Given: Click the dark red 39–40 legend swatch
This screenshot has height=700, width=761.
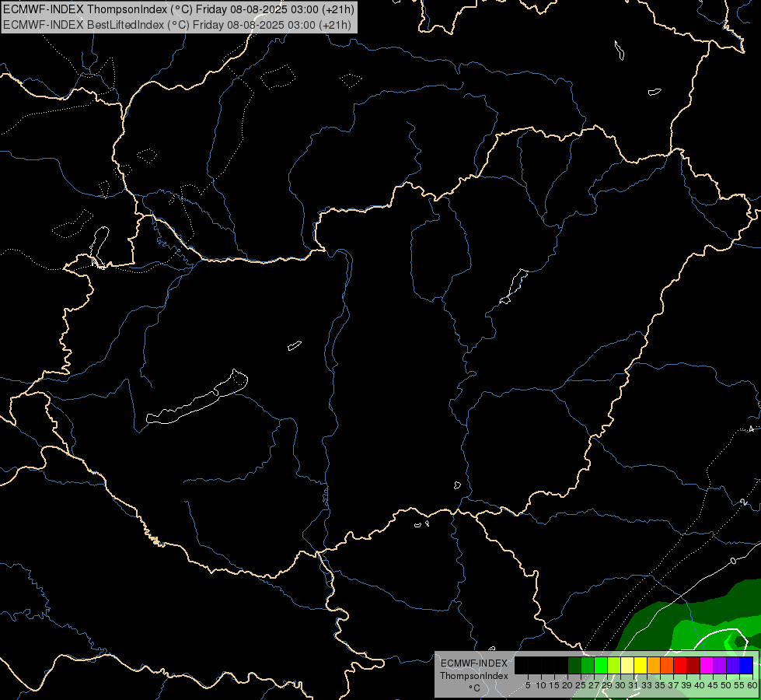Looking at the screenshot, I should [x=693, y=666].
